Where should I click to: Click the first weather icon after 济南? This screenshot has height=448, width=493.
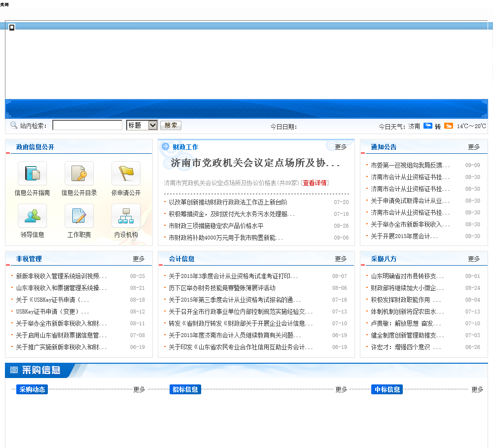428,126
